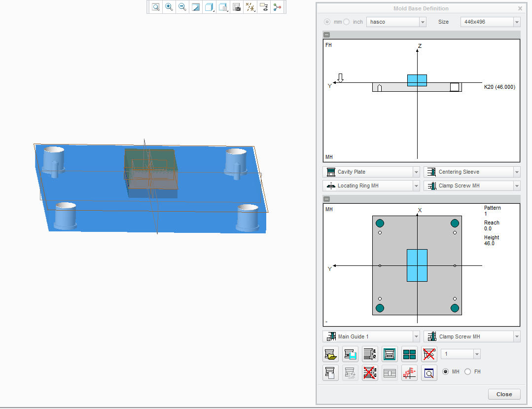Collapse the side view preview section
532x409 pixels.
pyautogui.click(x=326, y=35)
